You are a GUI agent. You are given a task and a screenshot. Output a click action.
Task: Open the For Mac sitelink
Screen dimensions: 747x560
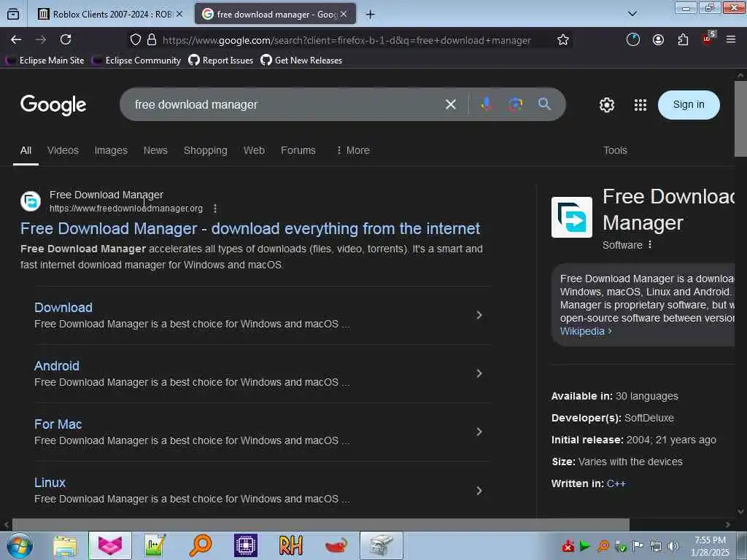click(58, 424)
